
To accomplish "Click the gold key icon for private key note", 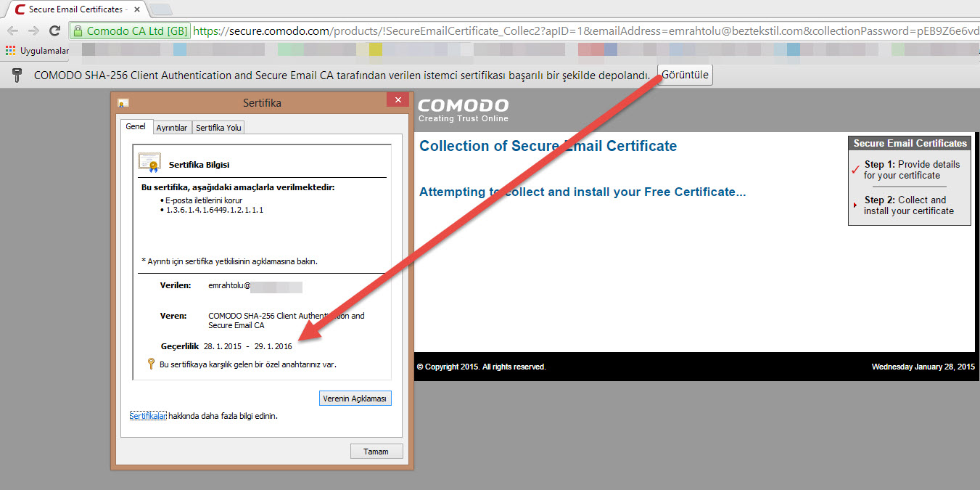I will (x=152, y=364).
